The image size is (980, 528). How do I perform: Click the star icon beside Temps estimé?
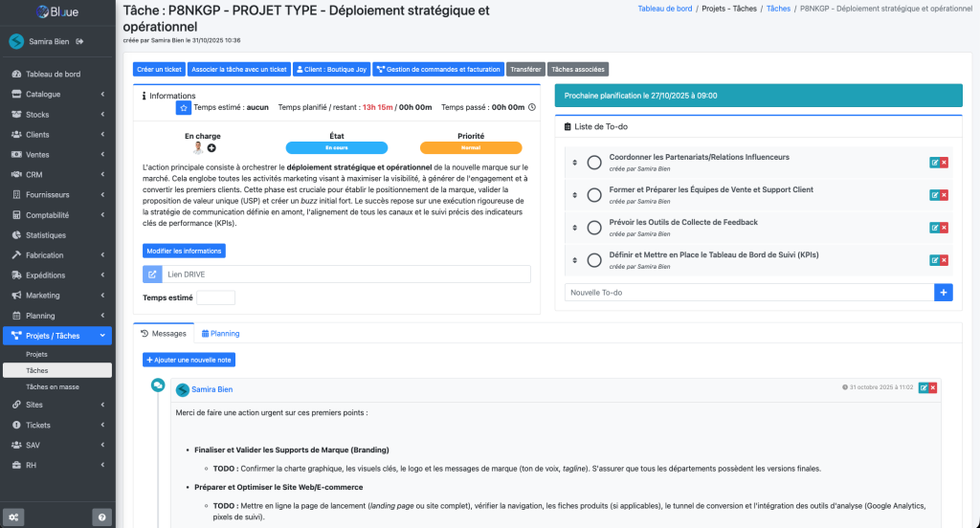coord(183,108)
